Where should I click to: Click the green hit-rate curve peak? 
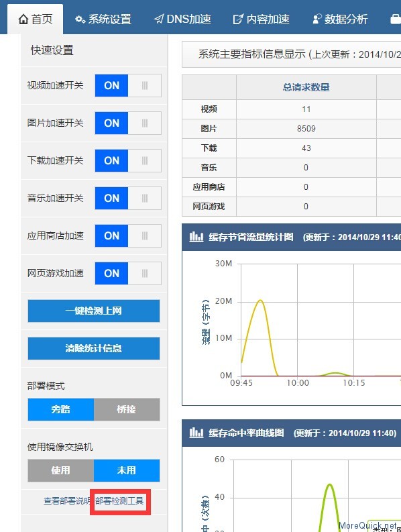point(329,485)
